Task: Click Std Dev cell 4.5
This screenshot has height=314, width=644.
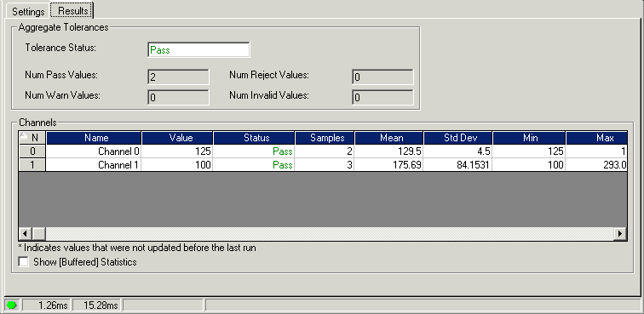Action: pos(457,151)
